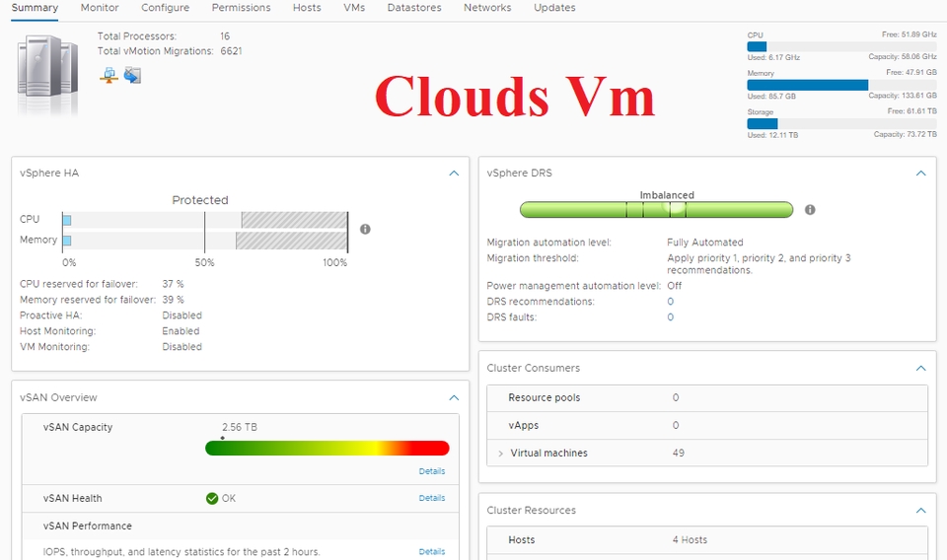Image resolution: width=947 pixels, height=560 pixels.
Task: Click the Power management automation Off value
Action: pos(674,286)
